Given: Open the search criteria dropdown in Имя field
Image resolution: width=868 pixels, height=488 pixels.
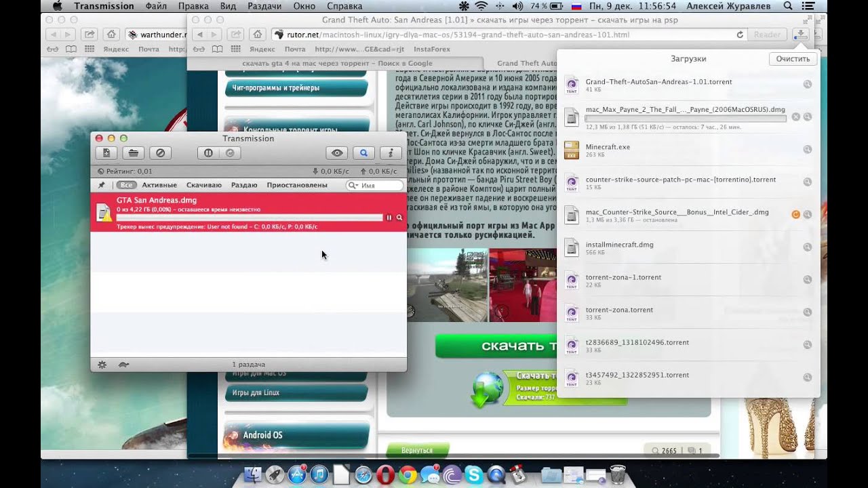Looking at the screenshot, I should pyautogui.click(x=353, y=185).
